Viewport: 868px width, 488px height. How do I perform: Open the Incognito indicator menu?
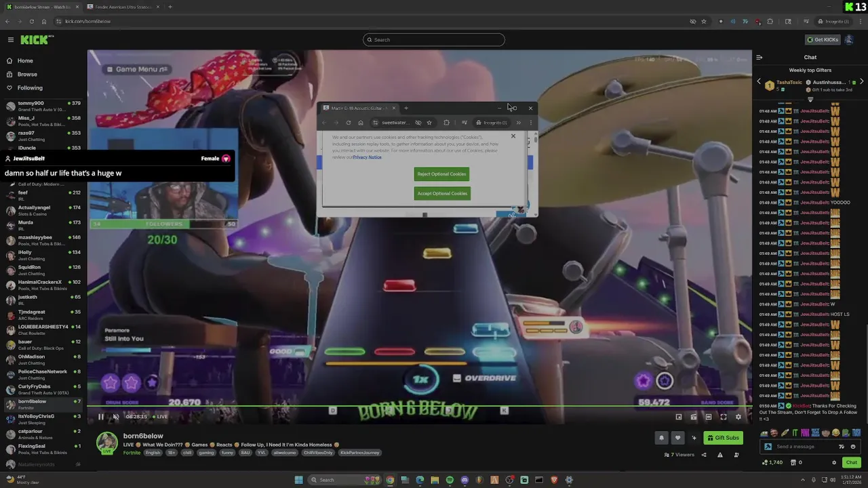coord(833,21)
